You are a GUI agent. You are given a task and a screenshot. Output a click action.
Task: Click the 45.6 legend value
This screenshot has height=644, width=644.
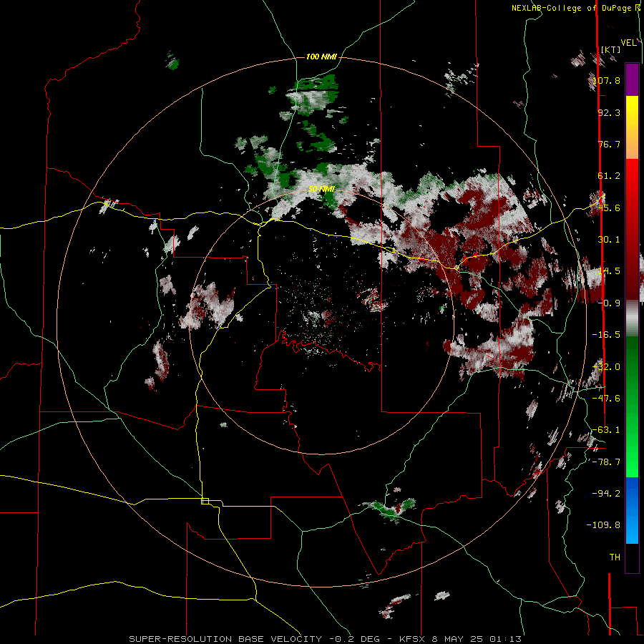[609, 208]
